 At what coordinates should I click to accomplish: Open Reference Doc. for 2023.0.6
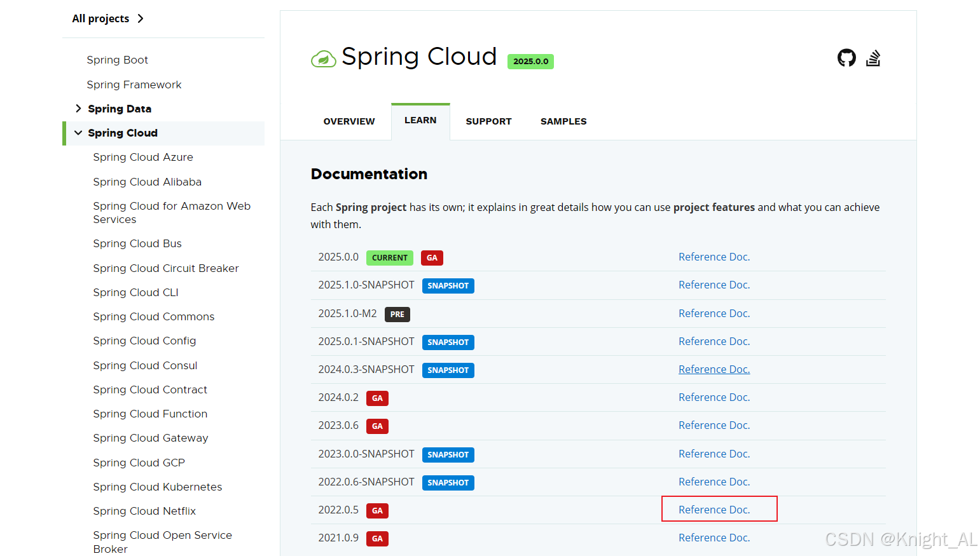point(714,425)
